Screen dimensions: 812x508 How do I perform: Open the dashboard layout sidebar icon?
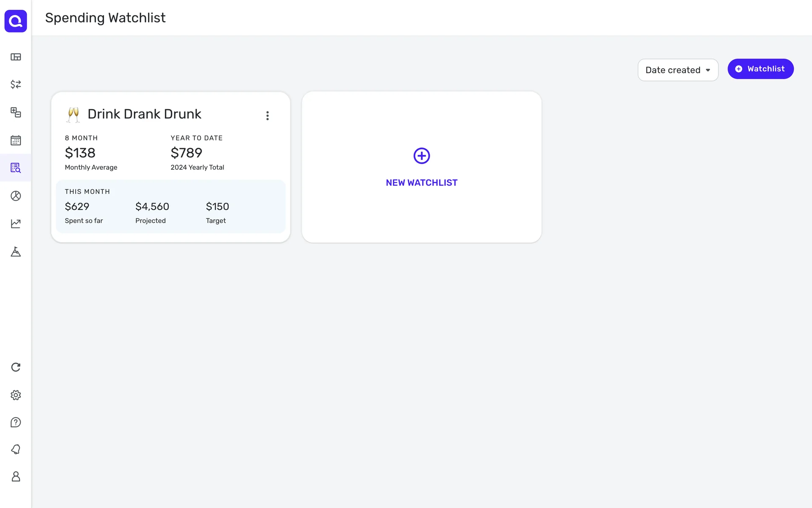click(16, 57)
